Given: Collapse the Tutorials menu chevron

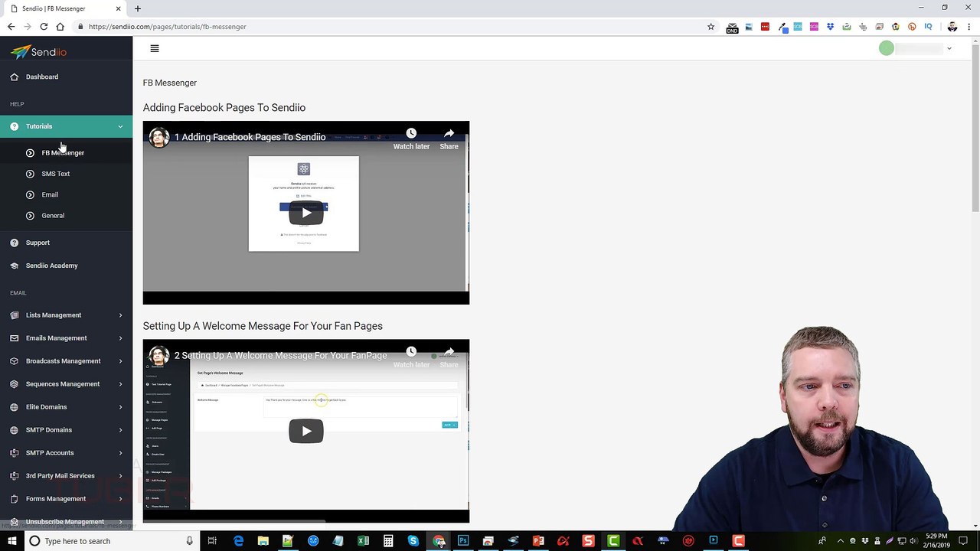Looking at the screenshot, I should coord(120,126).
